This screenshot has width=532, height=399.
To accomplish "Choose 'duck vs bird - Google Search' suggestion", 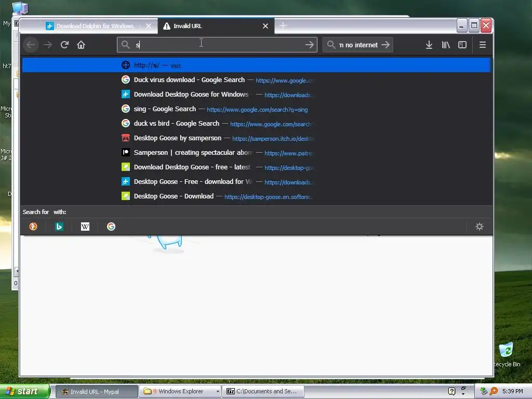I will pyautogui.click(x=256, y=124).
